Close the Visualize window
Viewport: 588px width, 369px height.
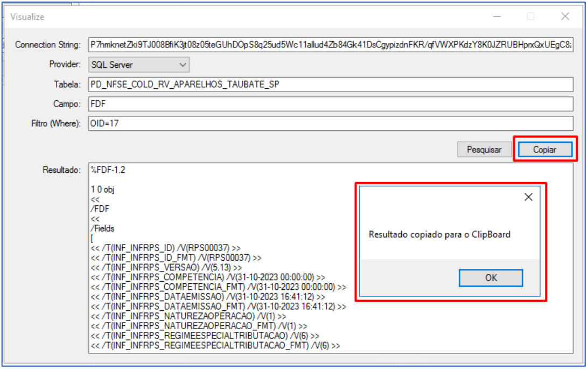click(x=565, y=17)
